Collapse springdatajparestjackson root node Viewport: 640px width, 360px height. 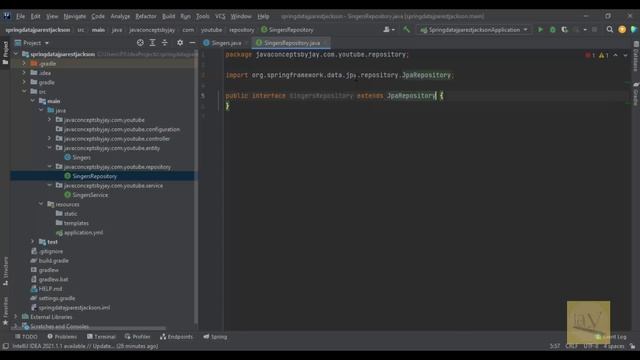click(16, 54)
